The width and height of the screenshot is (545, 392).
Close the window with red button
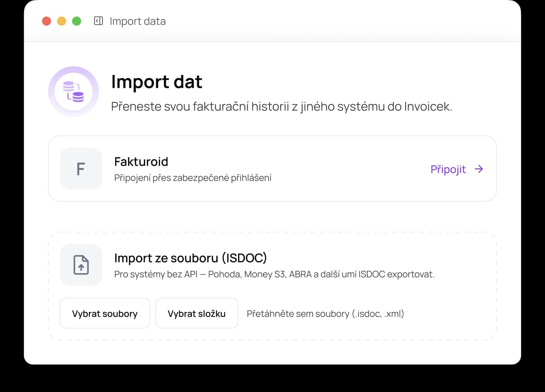(46, 21)
